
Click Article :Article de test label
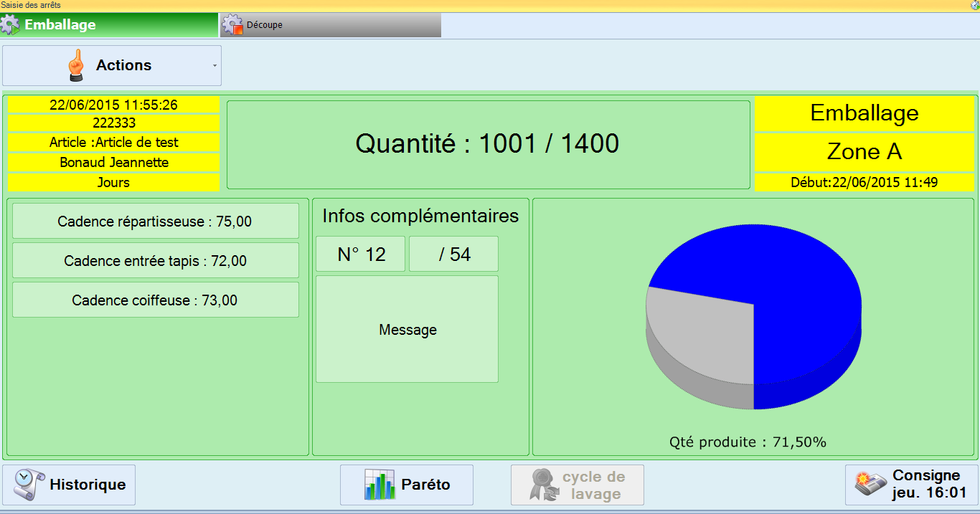click(x=114, y=143)
